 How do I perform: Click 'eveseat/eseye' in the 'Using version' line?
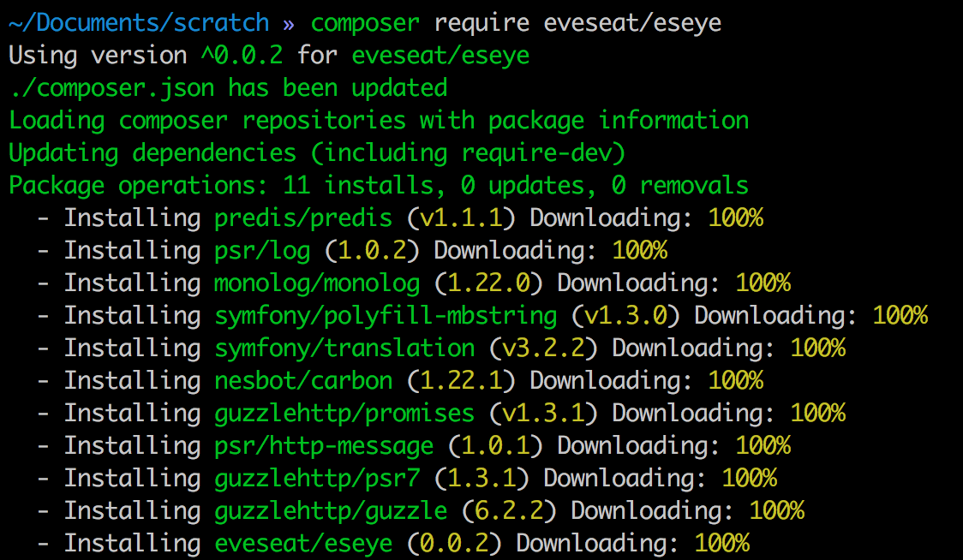(x=440, y=56)
